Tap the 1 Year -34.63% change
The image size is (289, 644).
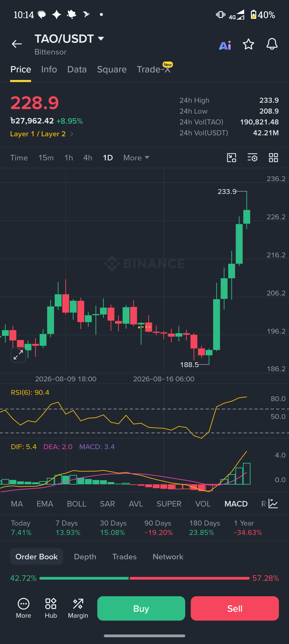coord(248,528)
